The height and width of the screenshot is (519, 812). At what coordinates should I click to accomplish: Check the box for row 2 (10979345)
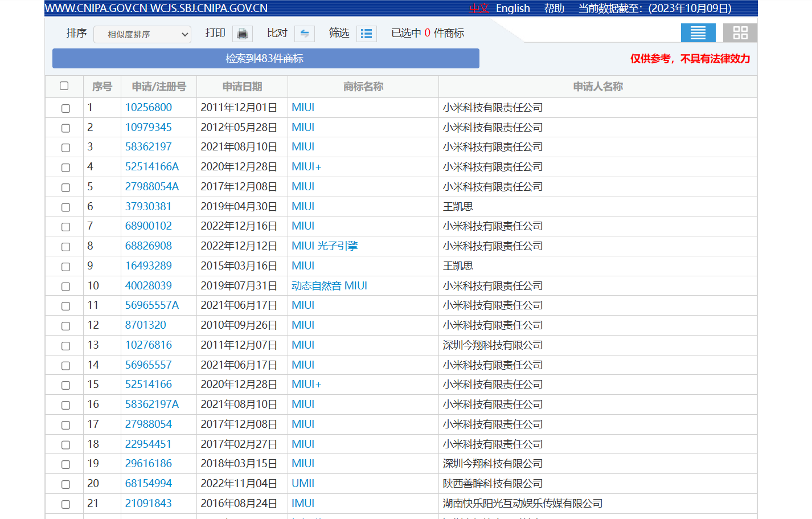click(65, 128)
